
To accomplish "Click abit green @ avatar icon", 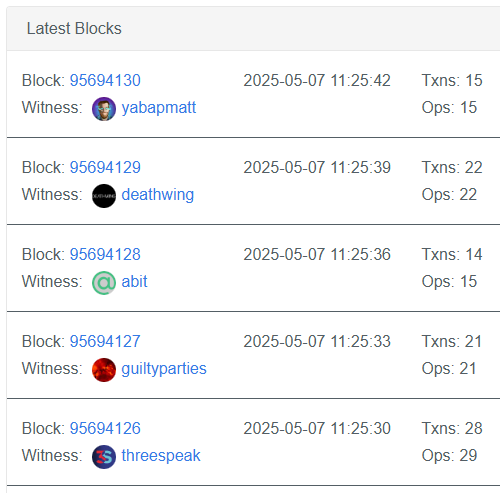I will [104, 283].
